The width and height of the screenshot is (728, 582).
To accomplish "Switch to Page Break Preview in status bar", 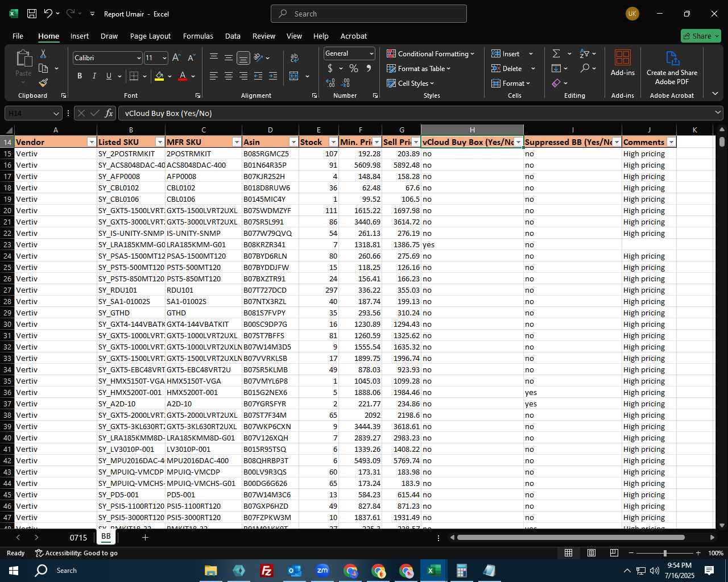I will [614, 553].
